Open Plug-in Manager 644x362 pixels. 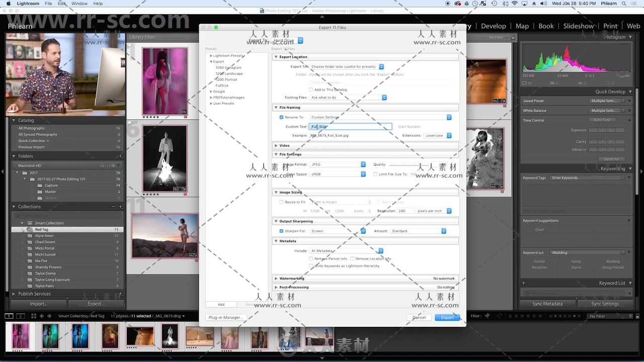tap(226, 317)
